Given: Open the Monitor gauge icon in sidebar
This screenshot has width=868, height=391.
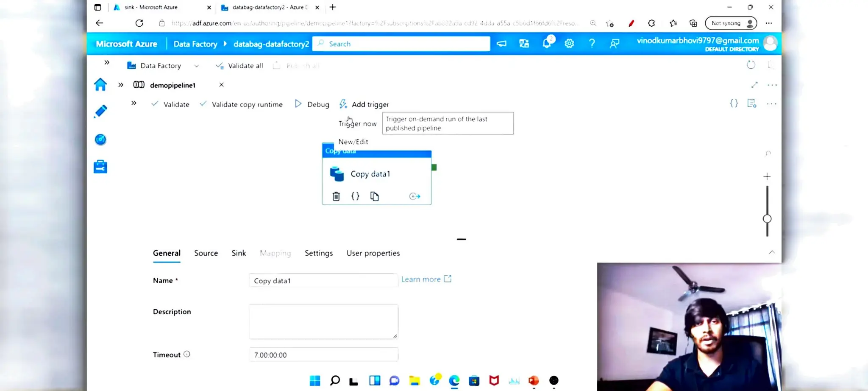Looking at the screenshot, I should (100, 140).
